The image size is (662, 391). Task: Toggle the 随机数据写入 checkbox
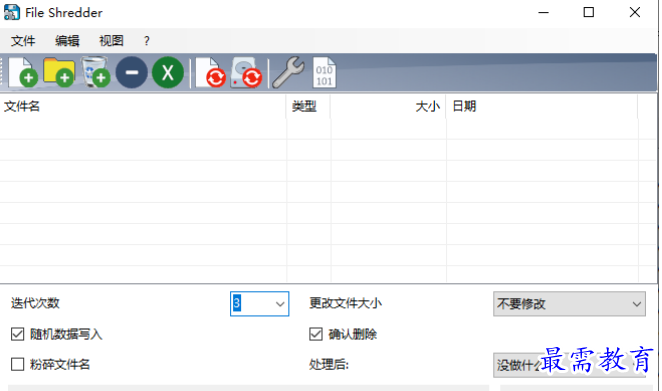(x=17, y=334)
